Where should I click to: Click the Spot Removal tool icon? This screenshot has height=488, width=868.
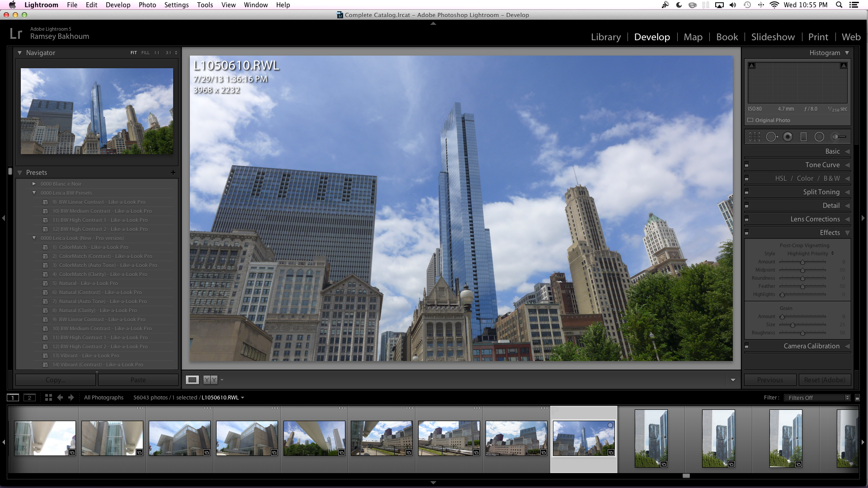[x=771, y=136]
